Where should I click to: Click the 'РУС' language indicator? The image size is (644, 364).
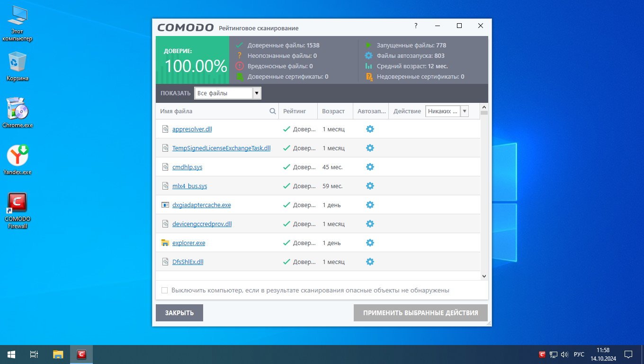click(579, 355)
